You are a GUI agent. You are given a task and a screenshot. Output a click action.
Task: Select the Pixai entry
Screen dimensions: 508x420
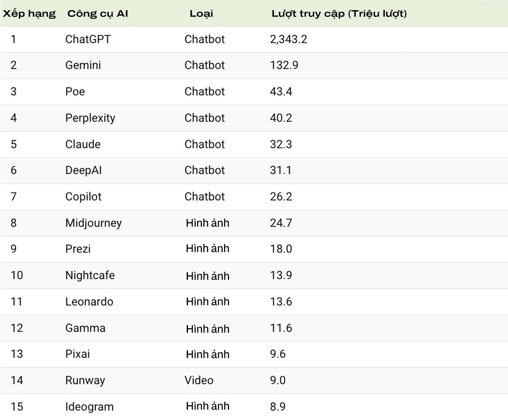point(77,354)
